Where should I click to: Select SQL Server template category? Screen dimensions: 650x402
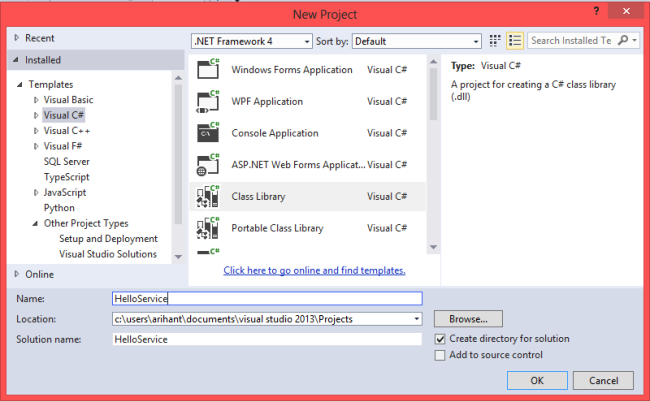point(67,162)
